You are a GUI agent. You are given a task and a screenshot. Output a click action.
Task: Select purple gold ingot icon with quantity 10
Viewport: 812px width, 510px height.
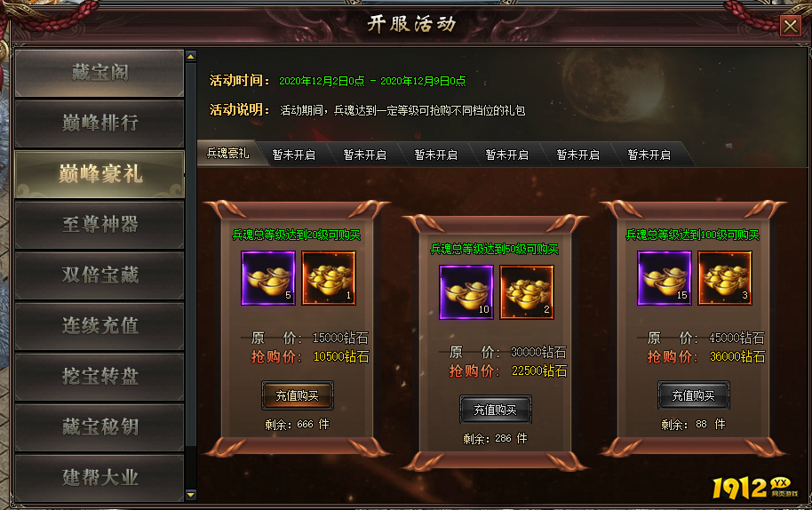coord(466,292)
